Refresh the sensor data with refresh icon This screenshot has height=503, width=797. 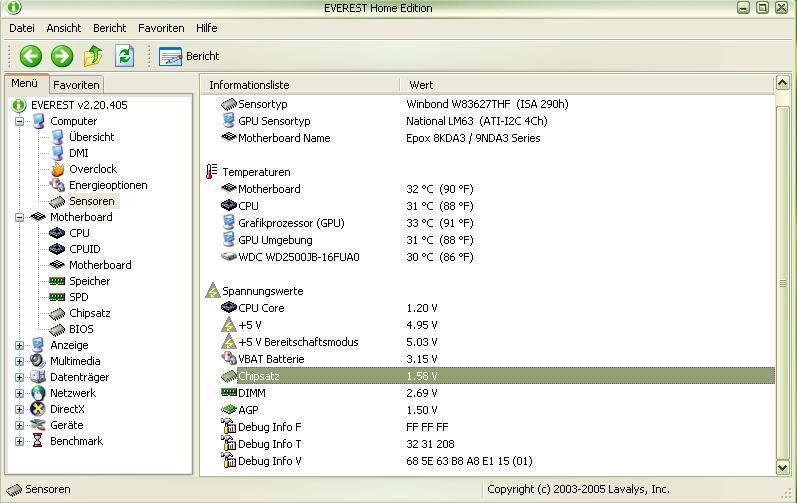(x=125, y=56)
